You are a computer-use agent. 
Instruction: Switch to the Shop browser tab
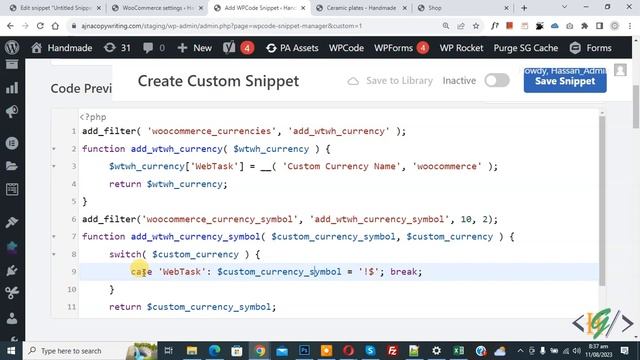(463, 8)
